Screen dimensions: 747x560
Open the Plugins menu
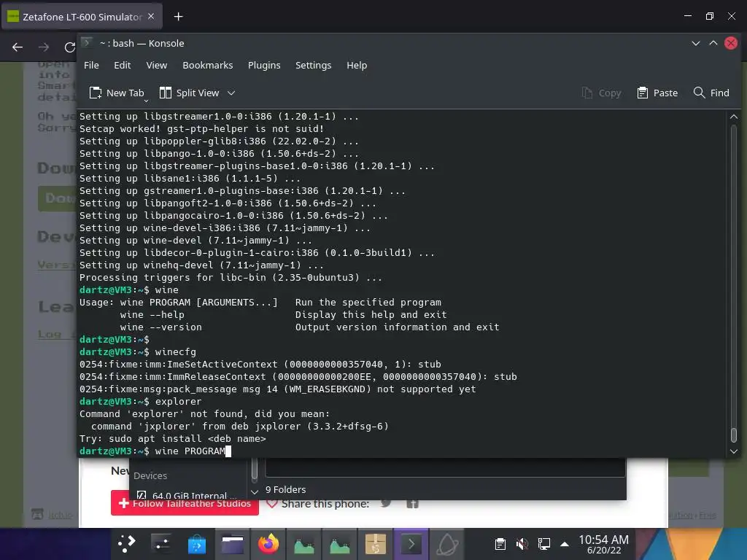[264, 65]
